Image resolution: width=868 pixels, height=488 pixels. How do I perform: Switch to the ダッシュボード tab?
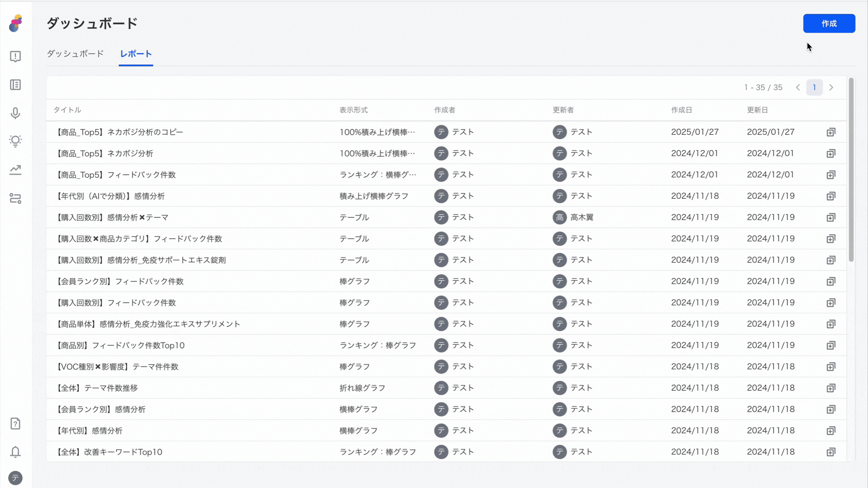(75, 54)
